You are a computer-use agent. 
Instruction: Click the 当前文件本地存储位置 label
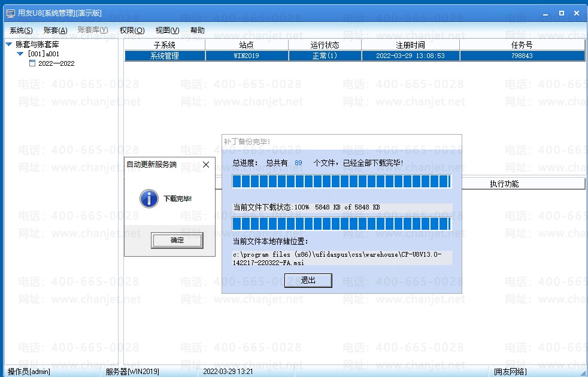pos(271,241)
